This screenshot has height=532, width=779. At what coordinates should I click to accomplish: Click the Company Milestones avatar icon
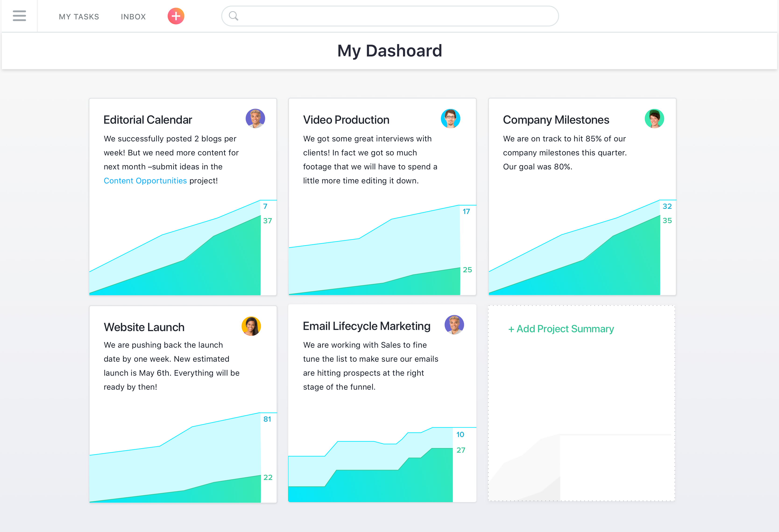[x=654, y=118]
